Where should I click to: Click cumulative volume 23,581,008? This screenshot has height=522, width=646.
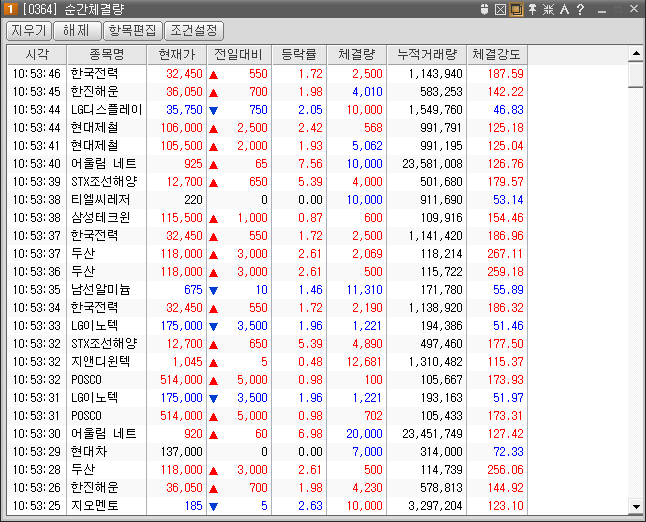[433, 164]
